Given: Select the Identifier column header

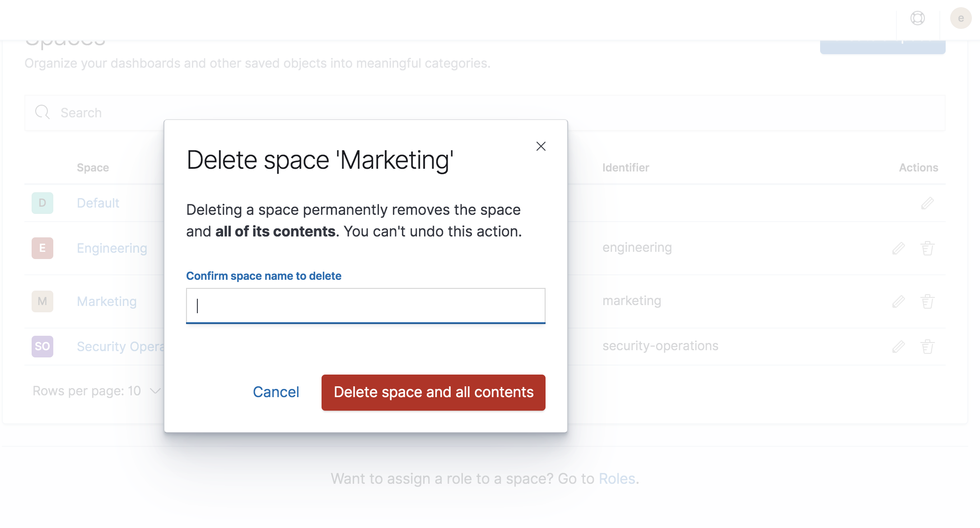Looking at the screenshot, I should (625, 167).
